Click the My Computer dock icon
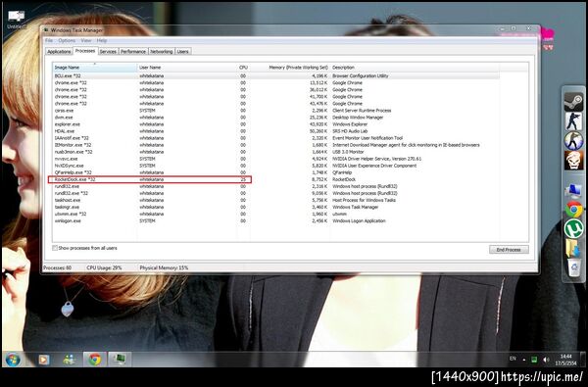The width and height of the screenshot is (588, 387). [x=573, y=190]
